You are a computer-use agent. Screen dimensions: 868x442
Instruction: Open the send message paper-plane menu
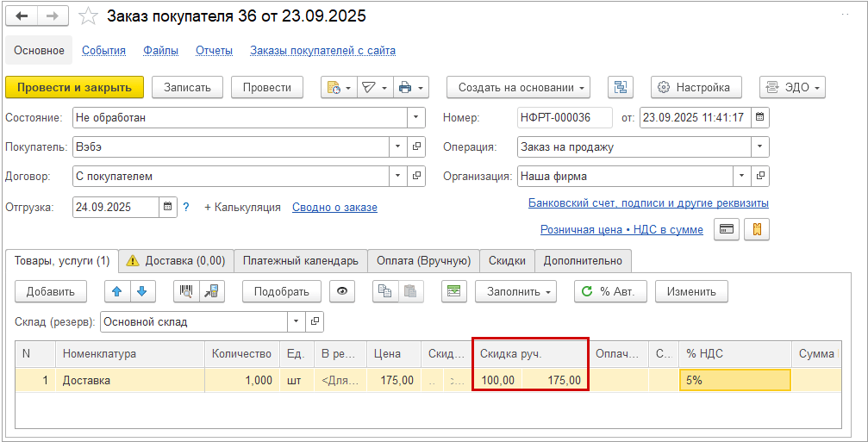pos(375,87)
